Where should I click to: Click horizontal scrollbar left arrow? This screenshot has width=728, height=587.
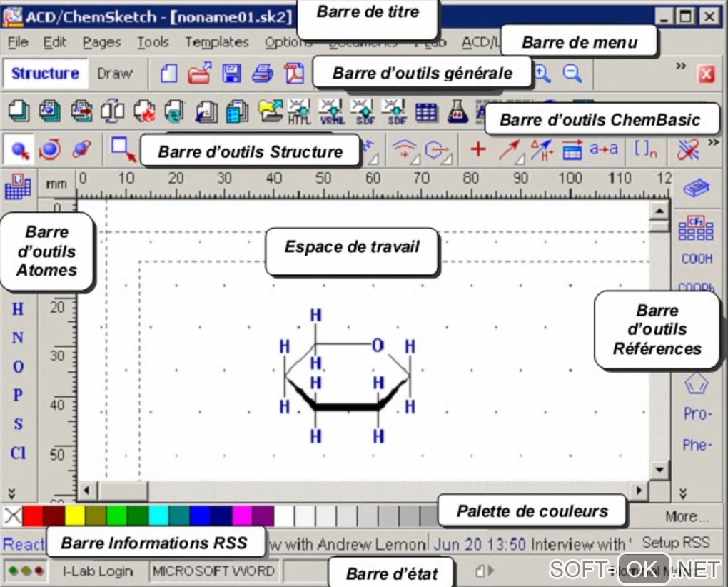(x=87, y=491)
